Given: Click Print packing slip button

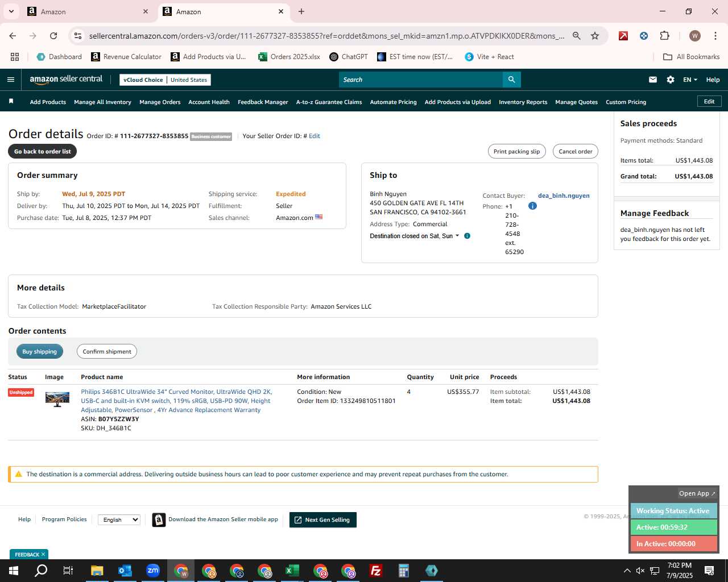Looking at the screenshot, I should coord(516,151).
